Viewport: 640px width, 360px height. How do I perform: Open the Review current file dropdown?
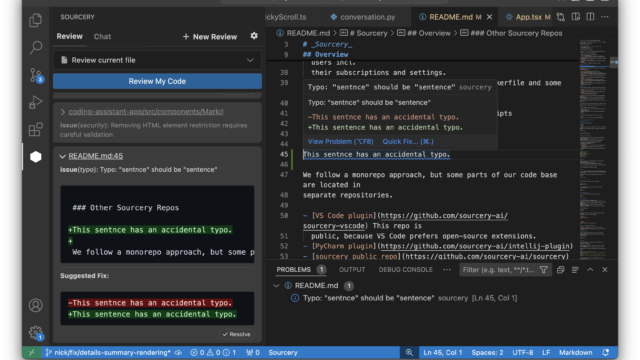coord(157,60)
